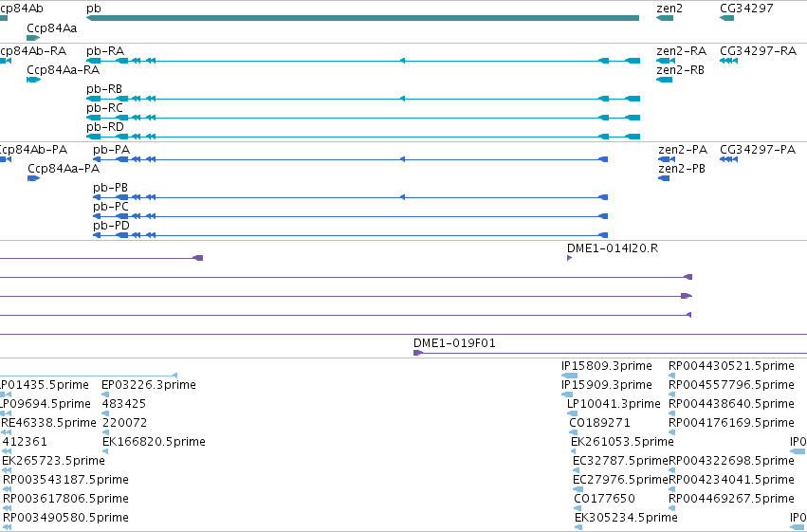Select the zen2-PB protein label
This screenshot has height=532, width=807.
(682, 169)
